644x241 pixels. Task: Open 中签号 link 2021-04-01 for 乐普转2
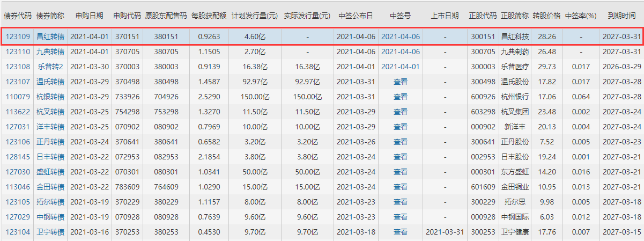coord(401,67)
